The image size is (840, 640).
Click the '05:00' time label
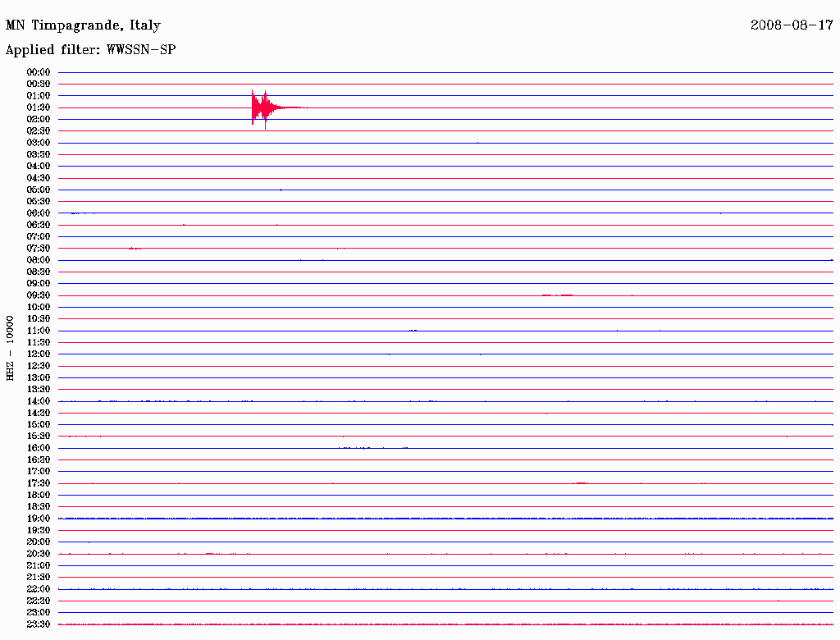pyautogui.click(x=39, y=190)
